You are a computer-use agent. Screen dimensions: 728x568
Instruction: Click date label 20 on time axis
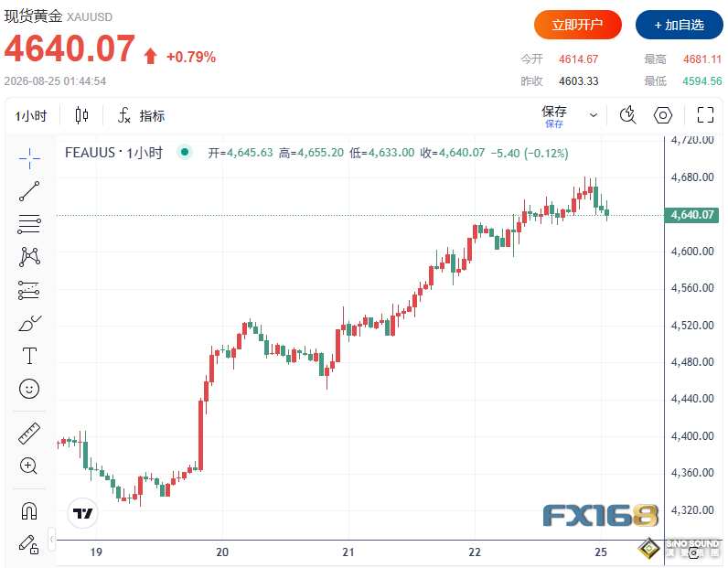(x=222, y=552)
